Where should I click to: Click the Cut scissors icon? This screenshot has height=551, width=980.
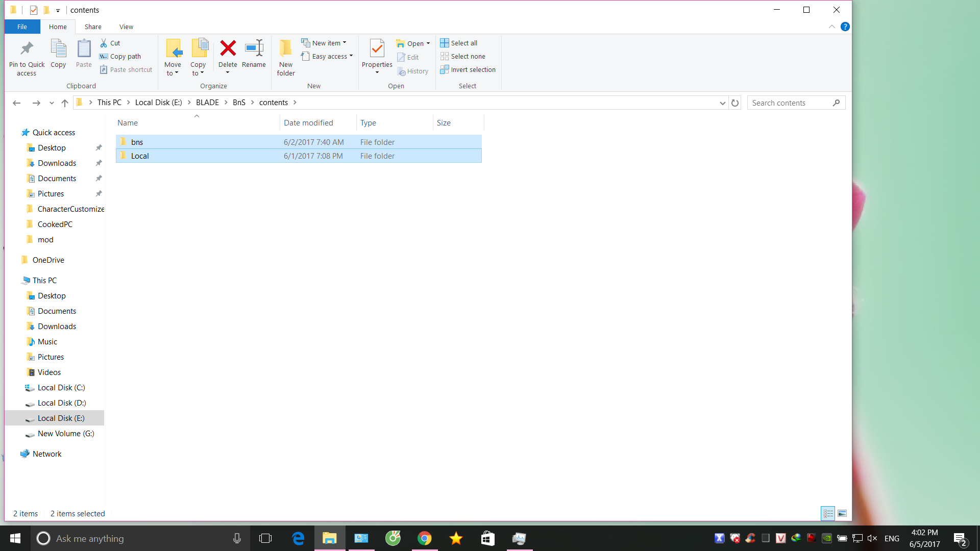(104, 43)
